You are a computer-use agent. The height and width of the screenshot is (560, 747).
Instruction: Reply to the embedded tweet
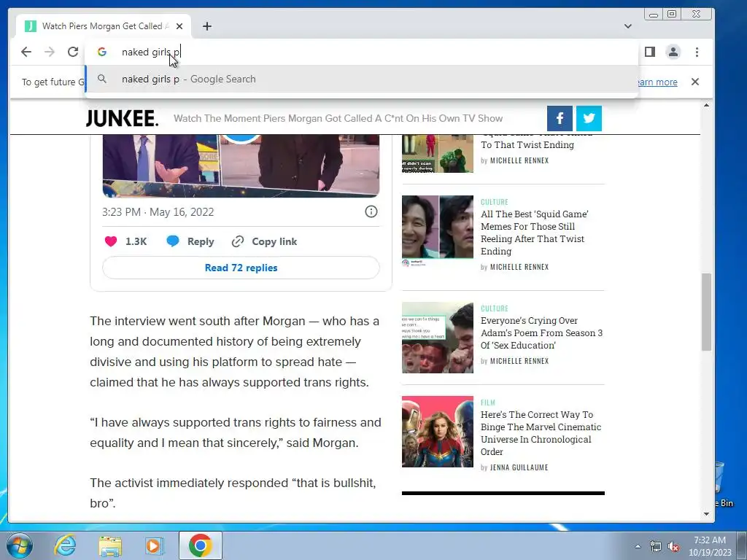(x=190, y=241)
